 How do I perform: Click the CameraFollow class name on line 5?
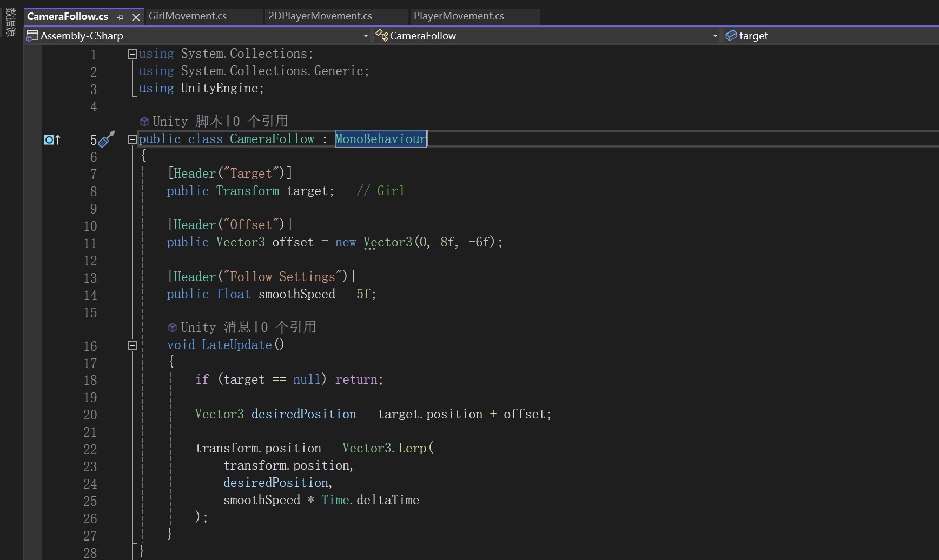tap(272, 139)
